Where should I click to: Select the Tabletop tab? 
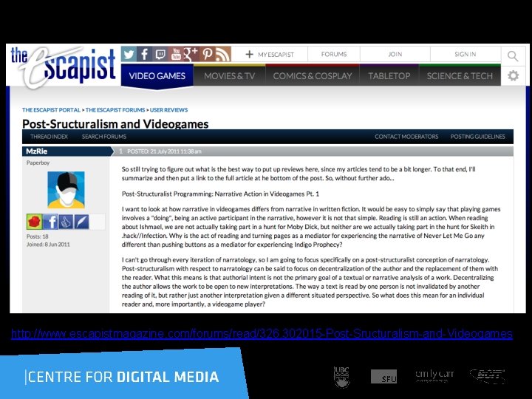tap(389, 76)
